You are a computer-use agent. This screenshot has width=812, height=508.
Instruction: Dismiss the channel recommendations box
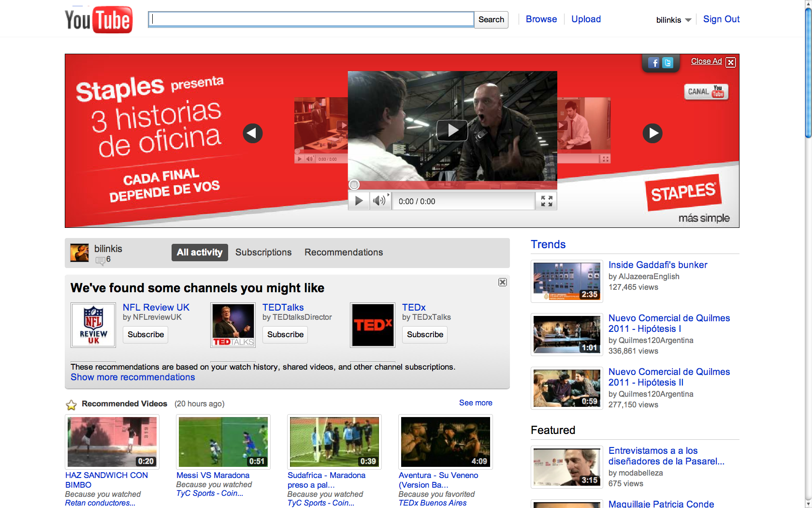503,282
